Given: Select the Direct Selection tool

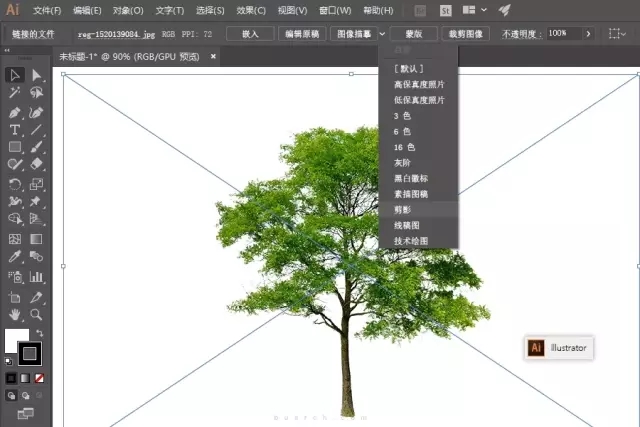Looking at the screenshot, I should [x=37, y=75].
